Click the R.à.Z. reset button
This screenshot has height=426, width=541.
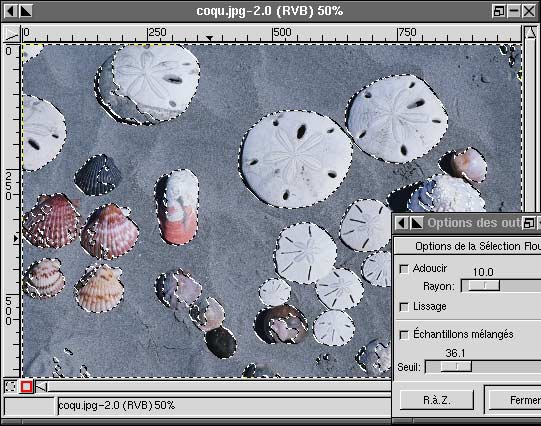click(x=436, y=400)
